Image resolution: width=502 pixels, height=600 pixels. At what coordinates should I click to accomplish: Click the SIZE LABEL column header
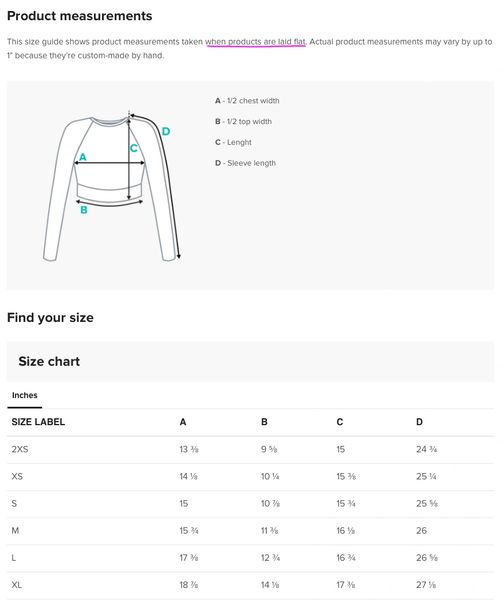[38, 422]
